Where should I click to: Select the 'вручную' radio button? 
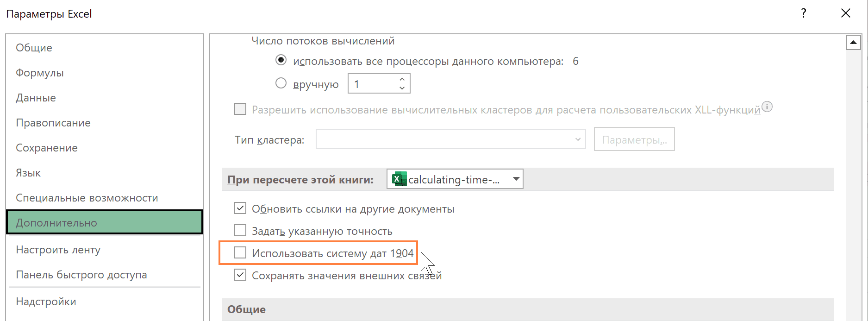[281, 83]
